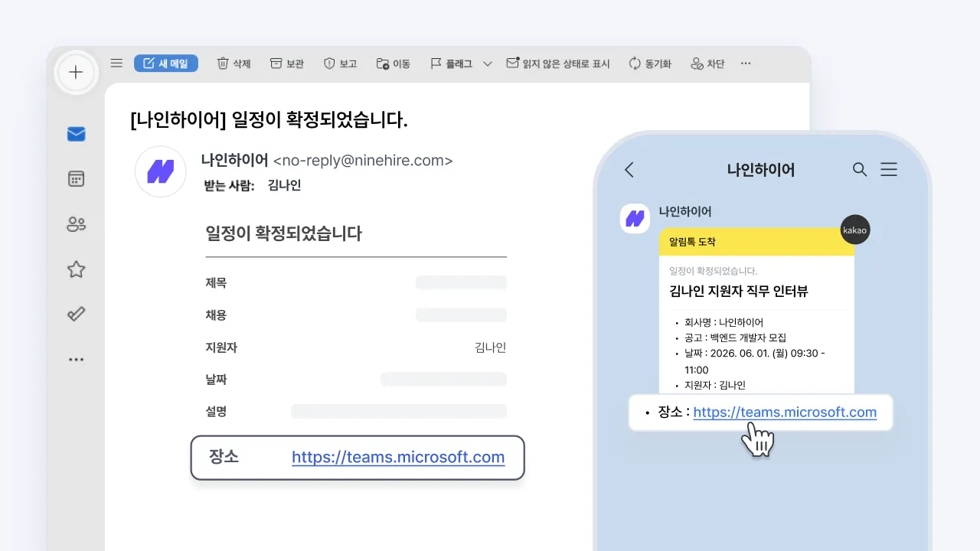The height and width of the screenshot is (551, 980).
Task: Block sender with 차단
Action: click(x=707, y=64)
